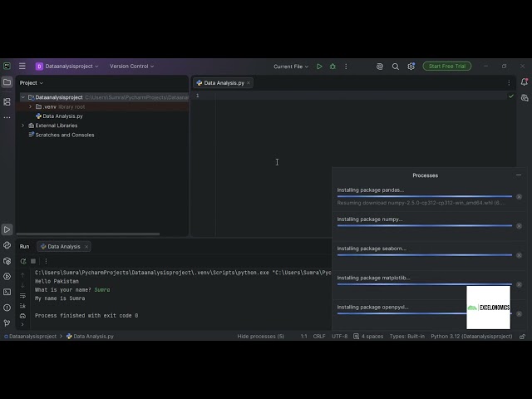
Task: Open Services tool window
Action: tap(7, 277)
